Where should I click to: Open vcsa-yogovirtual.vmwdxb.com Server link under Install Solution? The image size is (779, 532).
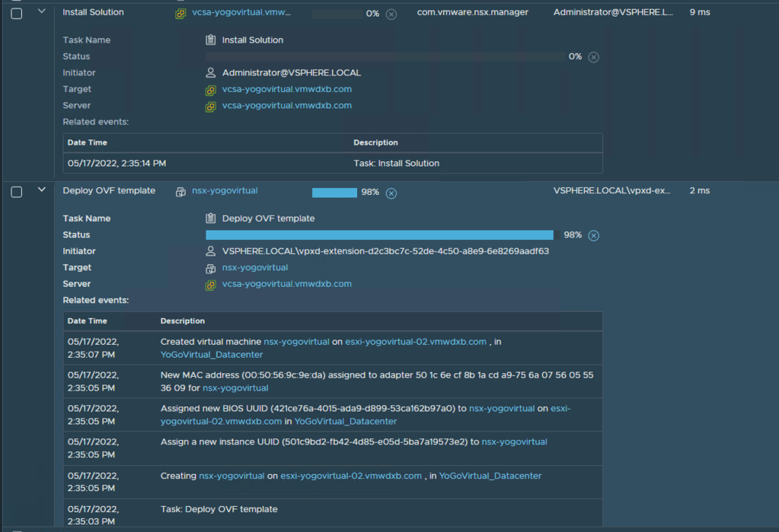click(286, 106)
